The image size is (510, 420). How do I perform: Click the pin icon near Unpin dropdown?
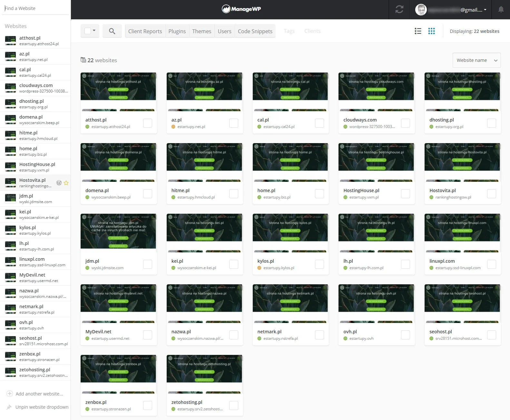pyautogui.click(x=9, y=407)
